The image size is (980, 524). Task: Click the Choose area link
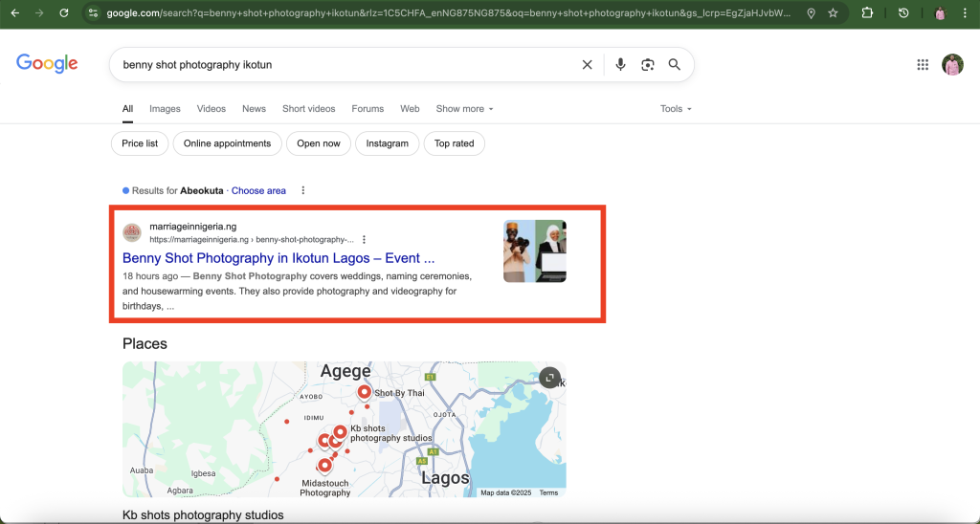(258, 190)
